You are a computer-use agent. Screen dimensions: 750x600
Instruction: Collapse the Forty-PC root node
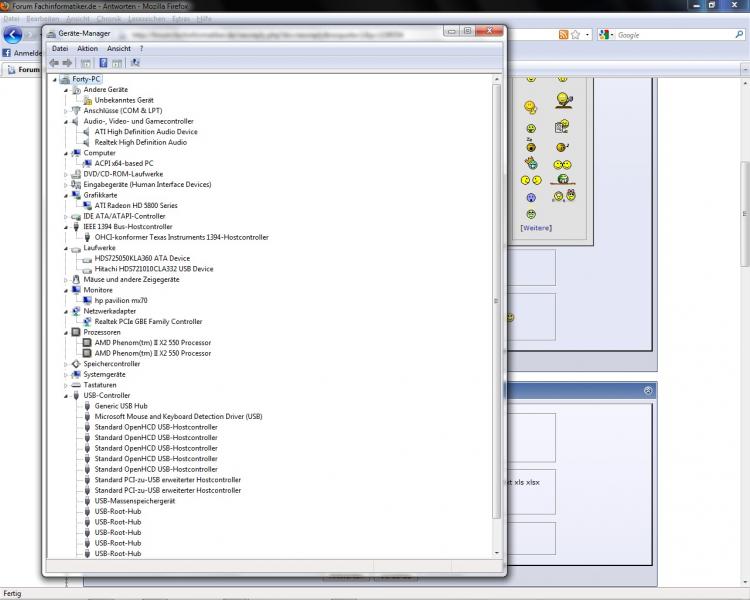tap(55, 79)
